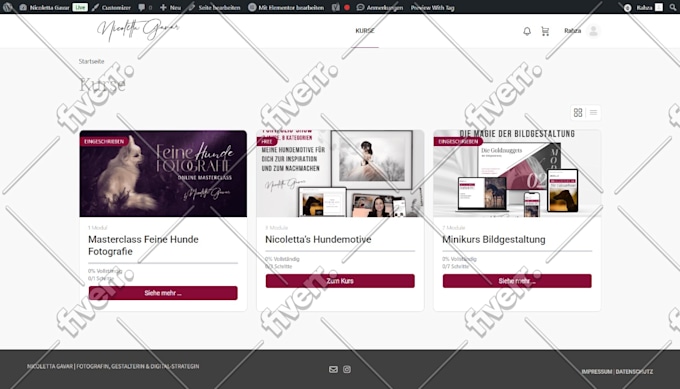Open Anmerkungen in admin bar

tap(379, 7)
